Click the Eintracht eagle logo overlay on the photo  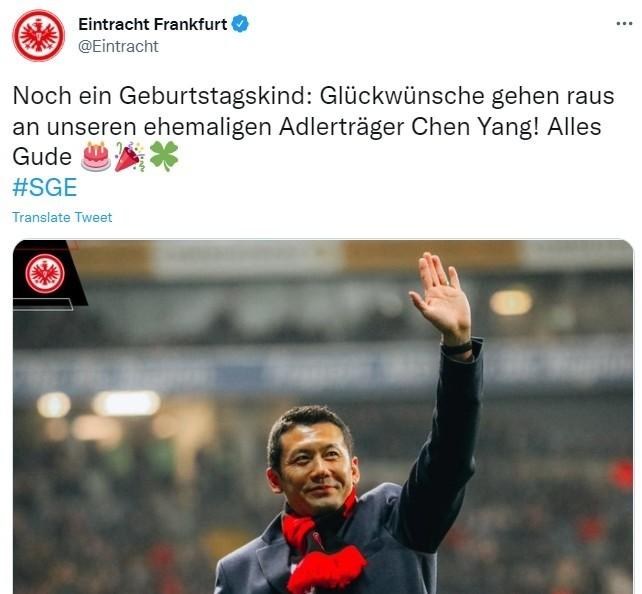coord(45,274)
